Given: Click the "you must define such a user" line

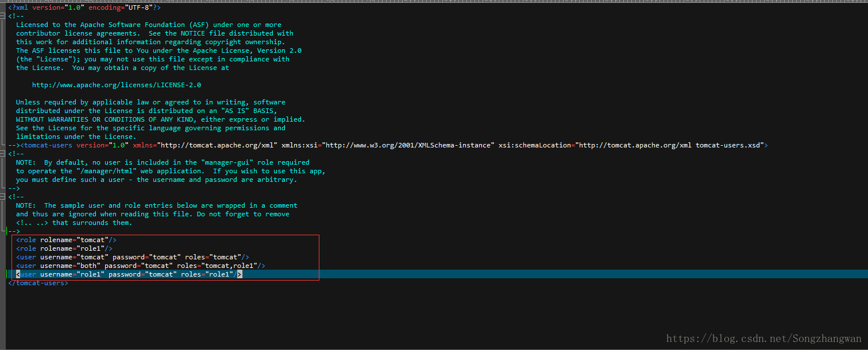Looking at the screenshot, I should point(157,180).
